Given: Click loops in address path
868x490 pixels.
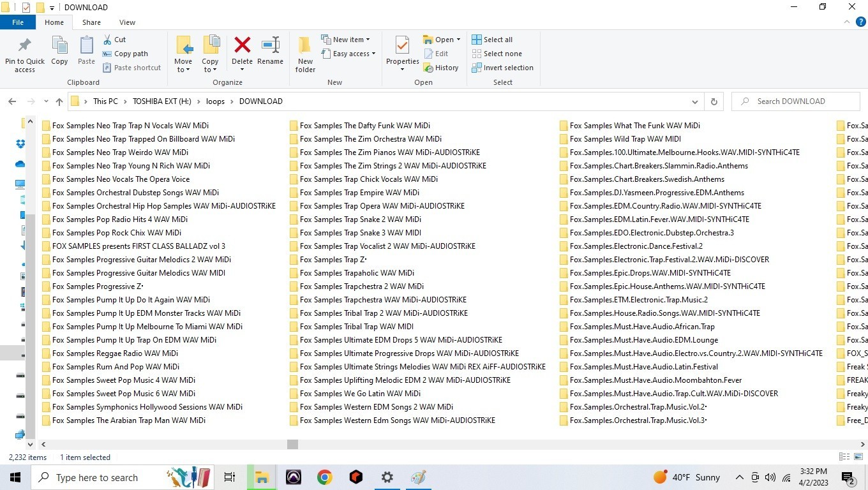Looking at the screenshot, I should coord(216,101).
